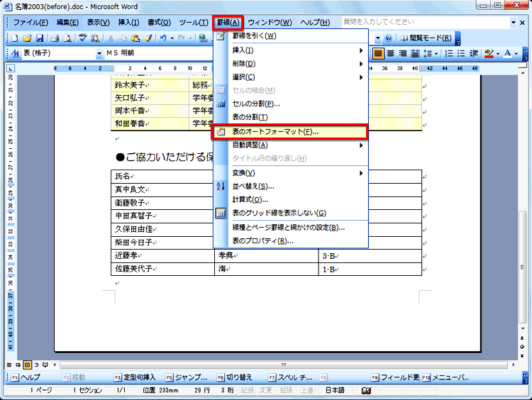Toggle 表のグリッド線を表示しない
The width and height of the screenshot is (532, 400).
coord(291,213)
